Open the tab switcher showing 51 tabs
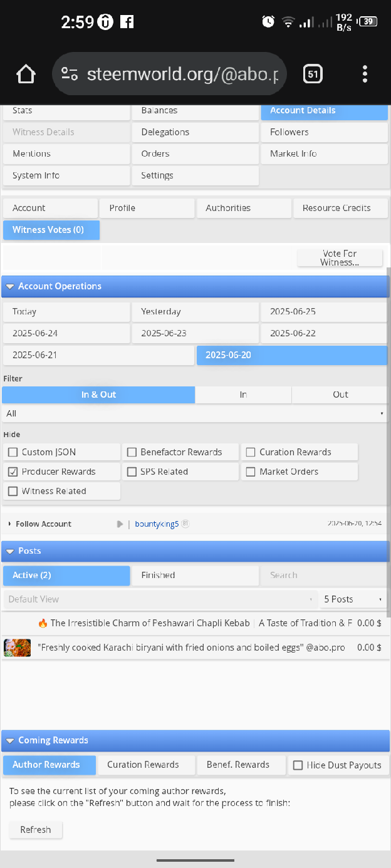391x868 pixels. click(x=313, y=75)
